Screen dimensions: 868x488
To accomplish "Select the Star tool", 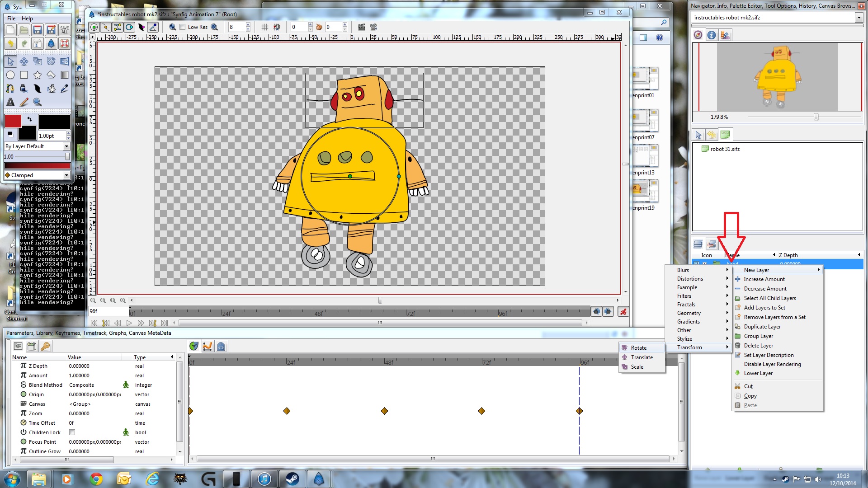I will point(38,75).
